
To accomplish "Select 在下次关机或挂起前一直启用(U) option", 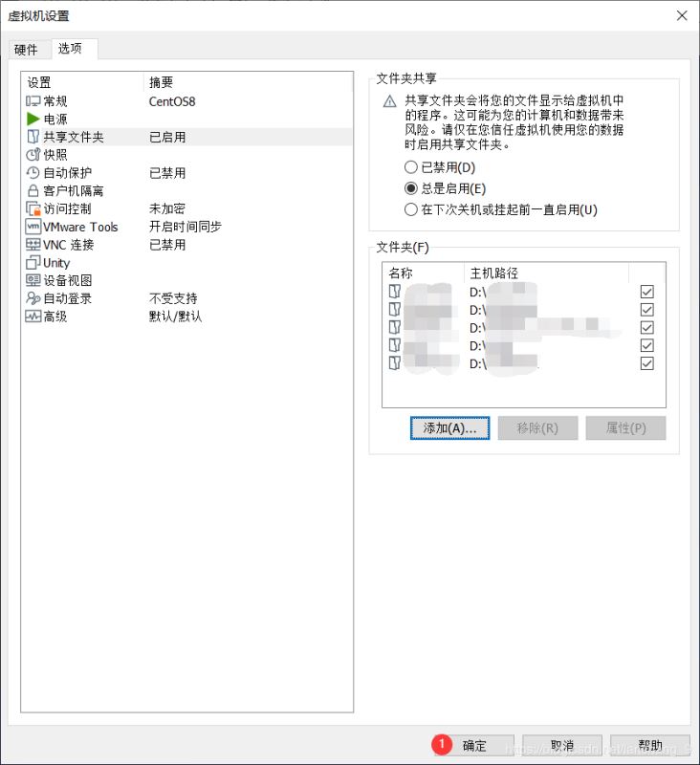I will point(411,209).
